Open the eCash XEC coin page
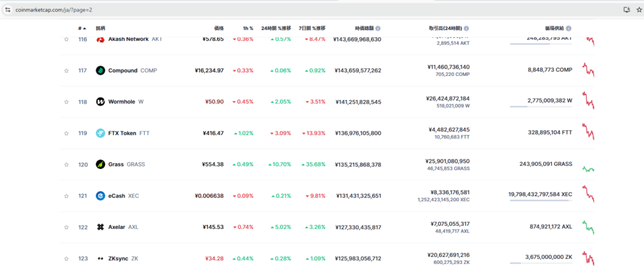Viewport: 644px width, 269px height. coord(124,196)
